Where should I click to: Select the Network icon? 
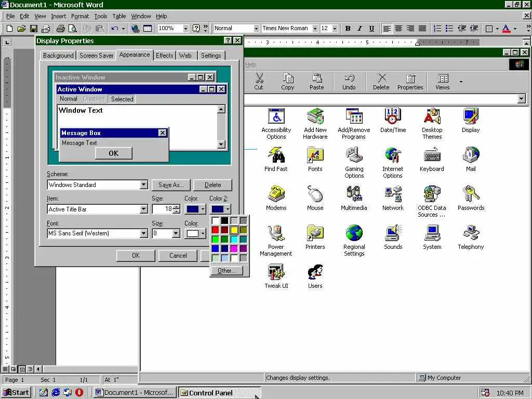coord(393,198)
